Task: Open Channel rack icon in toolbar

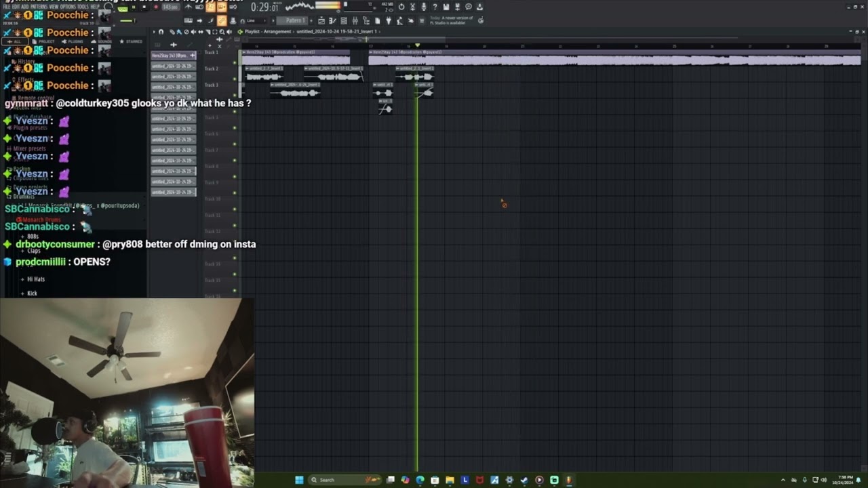Action: [x=344, y=20]
